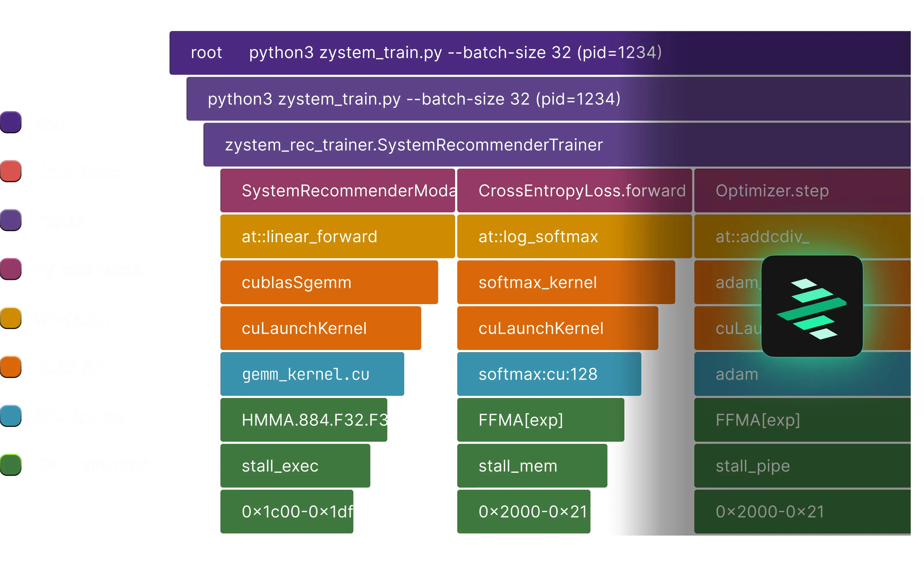Select the green legend swatch
Viewport: 924px width, 587px height.
coord(11,465)
